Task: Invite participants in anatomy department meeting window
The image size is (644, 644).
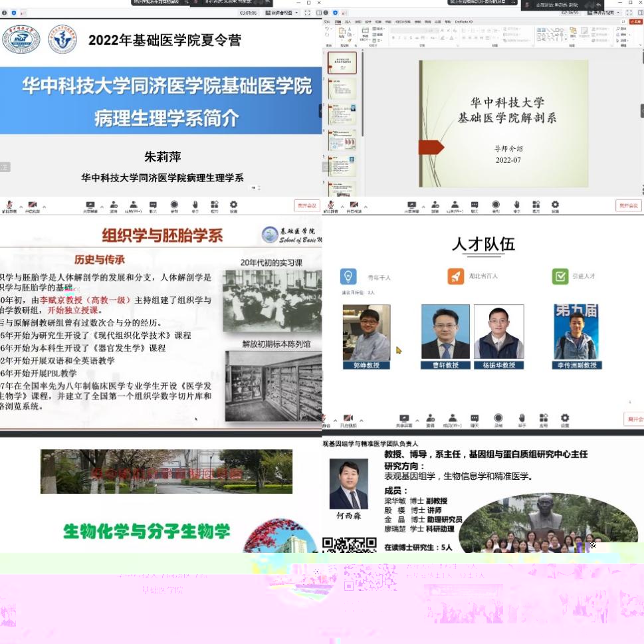Action: pyautogui.click(x=435, y=207)
